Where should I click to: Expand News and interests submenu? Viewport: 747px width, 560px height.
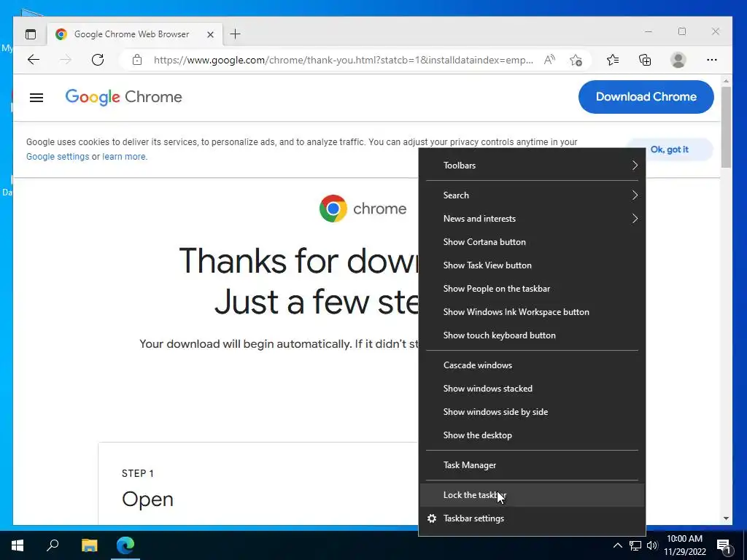pyautogui.click(x=532, y=219)
